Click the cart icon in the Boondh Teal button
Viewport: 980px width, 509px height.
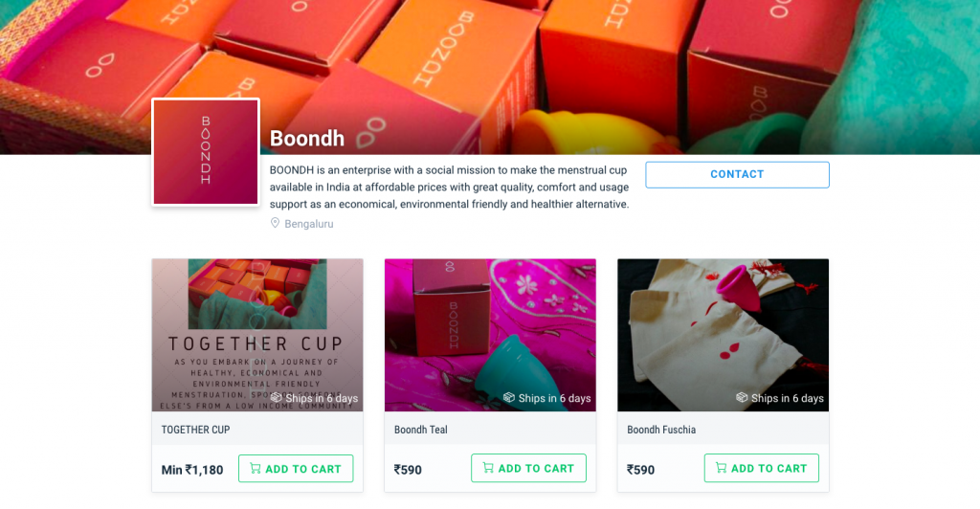[488, 468]
